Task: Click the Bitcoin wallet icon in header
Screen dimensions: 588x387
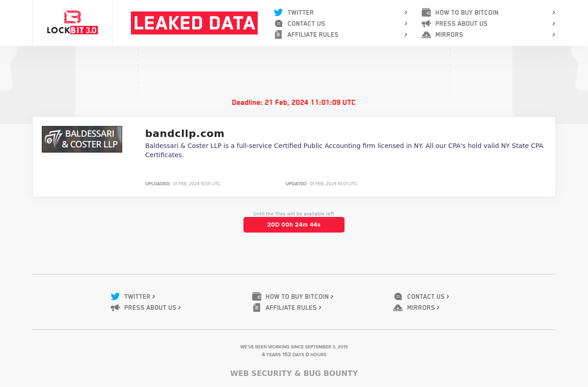Action: click(x=426, y=12)
